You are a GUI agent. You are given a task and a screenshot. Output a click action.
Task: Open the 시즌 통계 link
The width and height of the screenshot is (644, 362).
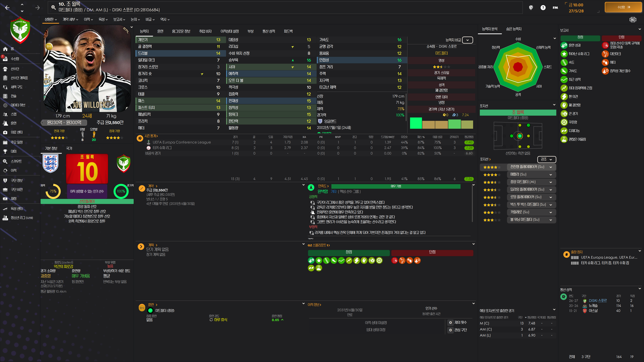coord(151,136)
